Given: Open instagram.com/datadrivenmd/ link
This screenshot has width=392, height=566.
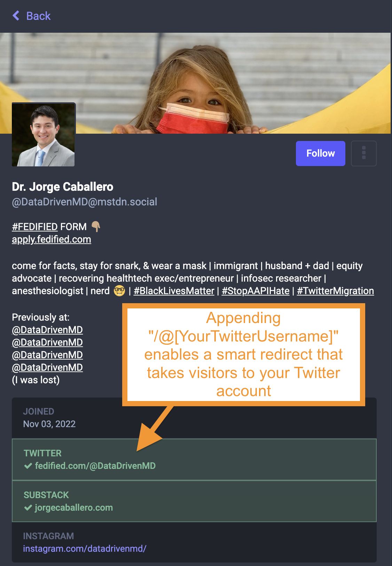Looking at the screenshot, I should point(85,549).
